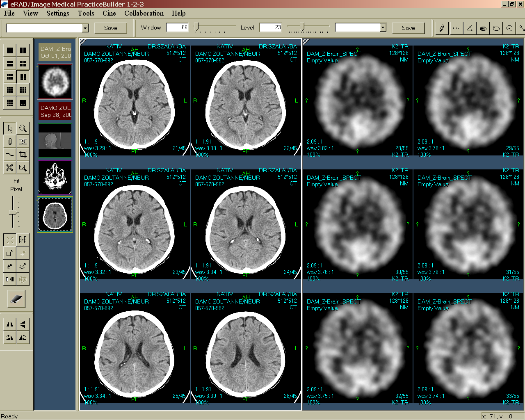
Task: Select CT slice 26/45 image
Action: pos(246,348)
